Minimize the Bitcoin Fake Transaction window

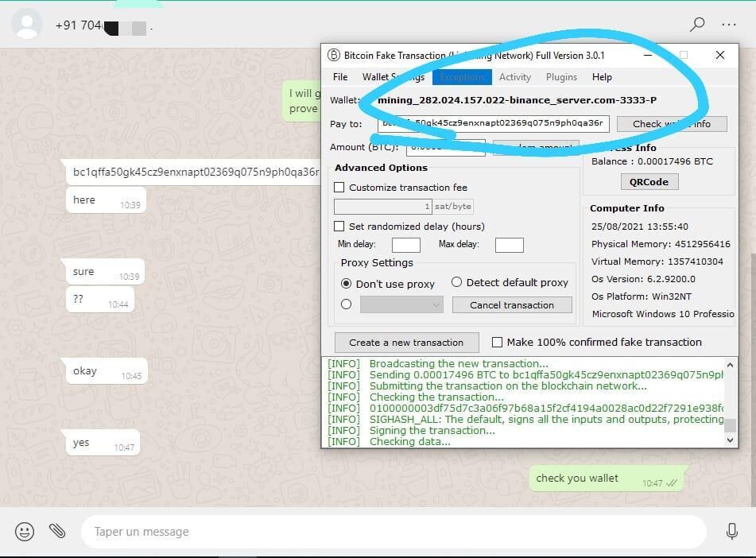pos(648,55)
